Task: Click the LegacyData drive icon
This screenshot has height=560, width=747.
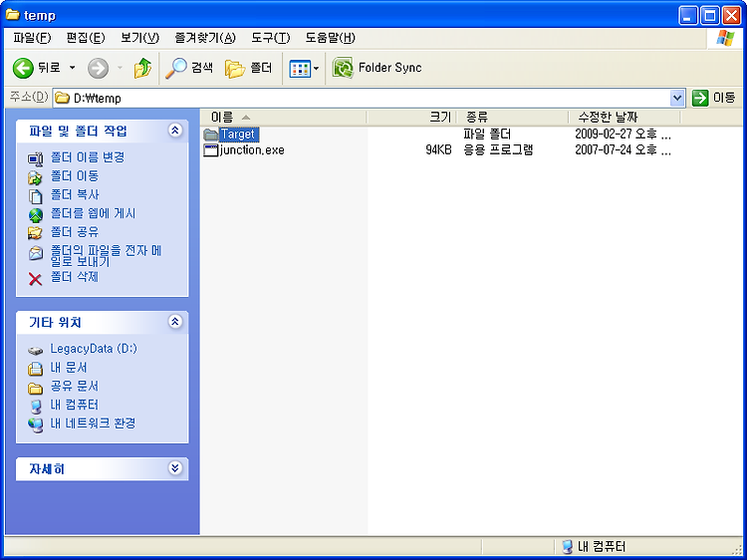Action: [x=35, y=352]
